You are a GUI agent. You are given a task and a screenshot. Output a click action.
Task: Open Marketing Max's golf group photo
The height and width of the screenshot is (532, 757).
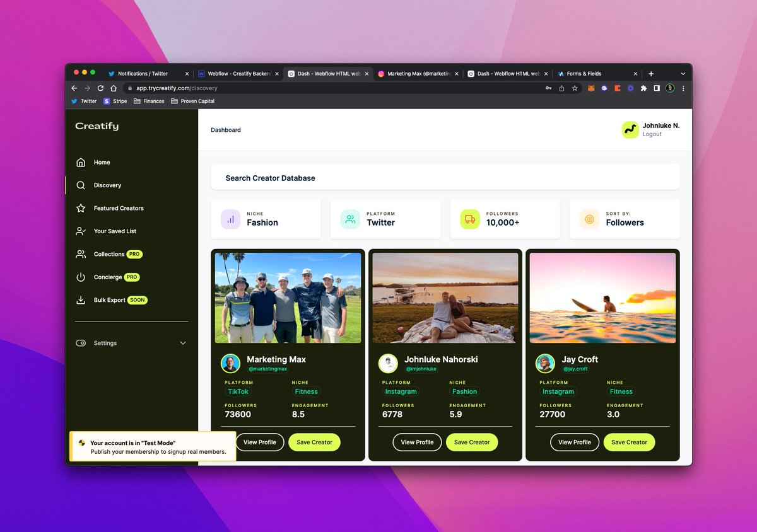pos(288,298)
